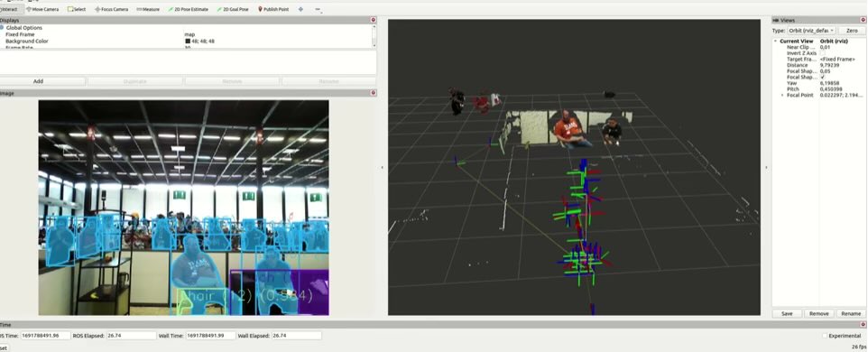Click the Reset button at bottom left
This screenshot has height=352, width=868.
coord(4,347)
